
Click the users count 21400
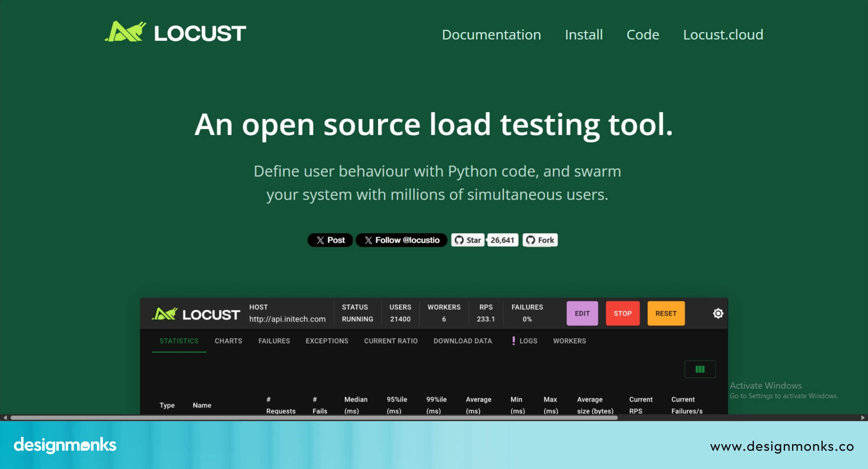400,319
